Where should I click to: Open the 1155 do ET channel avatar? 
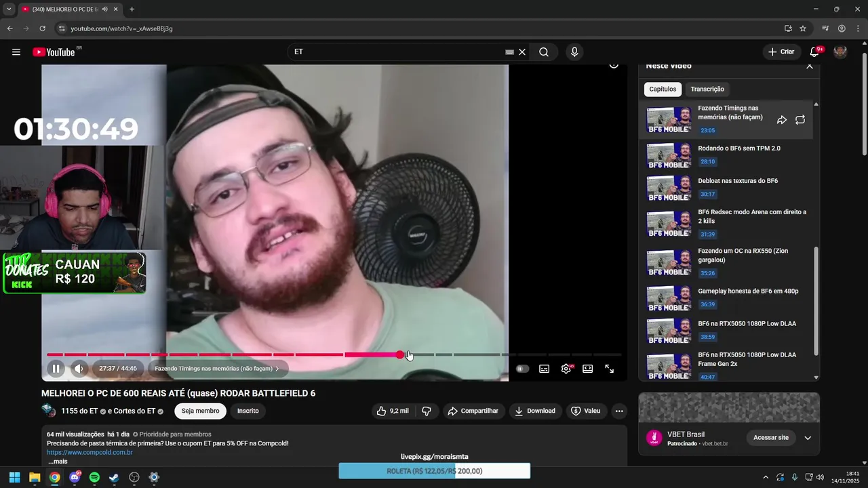(x=49, y=411)
